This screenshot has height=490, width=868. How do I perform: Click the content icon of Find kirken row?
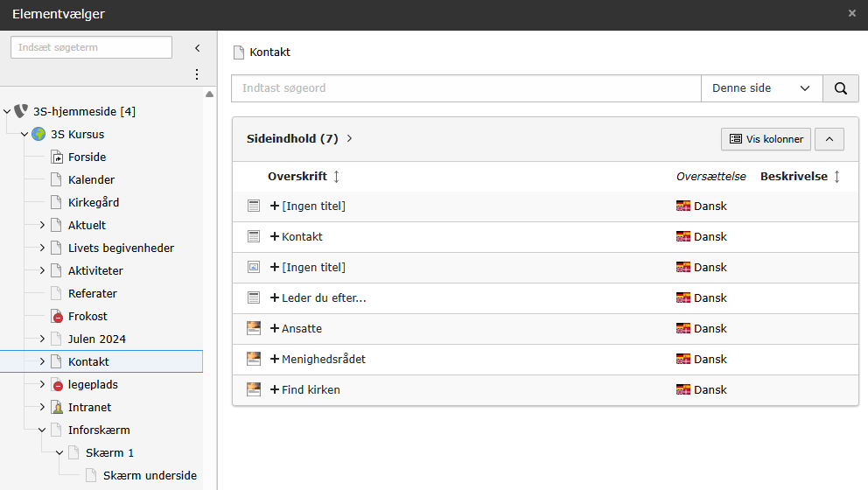pos(255,389)
